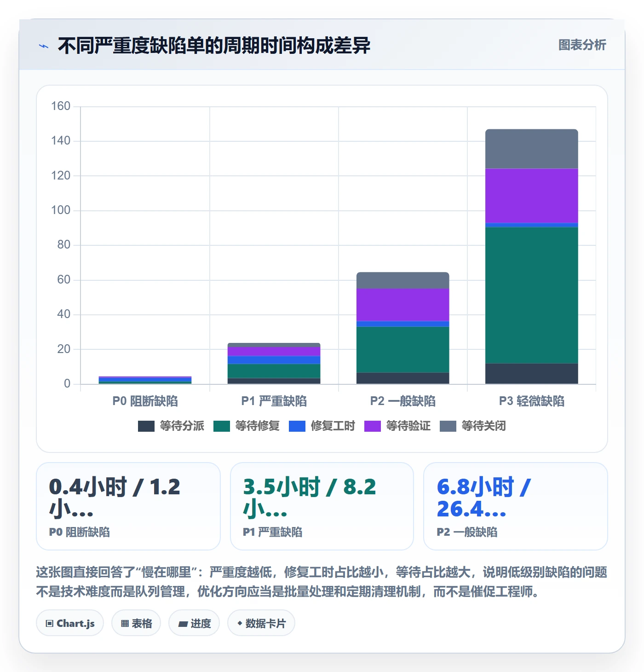The width and height of the screenshot is (644, 672).
Task: Click the P2 一般缺陷 x-axis label
Action: tap(403, 401)
